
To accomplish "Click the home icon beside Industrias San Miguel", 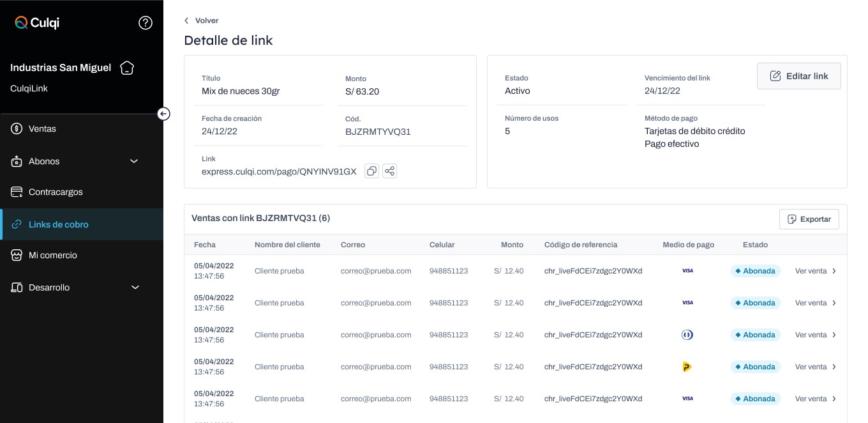I will [x=127, y=68].
